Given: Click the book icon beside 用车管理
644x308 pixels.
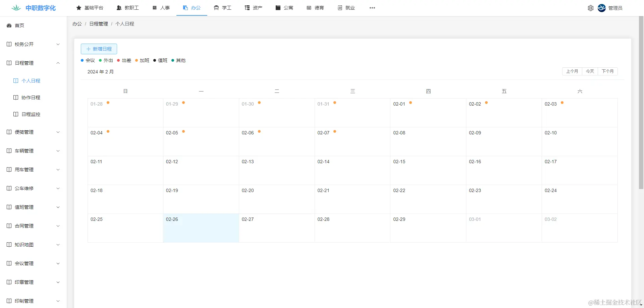Looking at the screenshot, I should point(9,170).
